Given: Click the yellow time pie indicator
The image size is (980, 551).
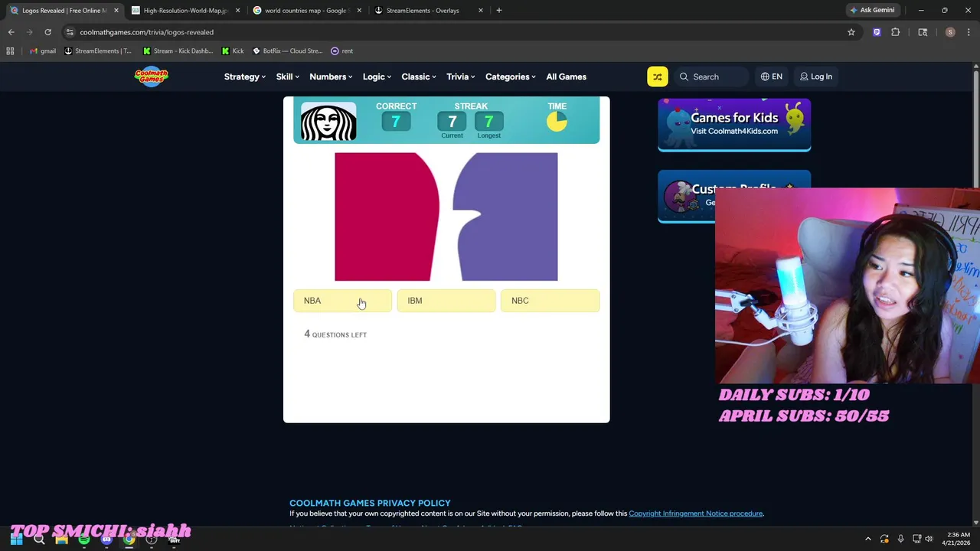Looking at the screenshot, I should pos(557,121).
